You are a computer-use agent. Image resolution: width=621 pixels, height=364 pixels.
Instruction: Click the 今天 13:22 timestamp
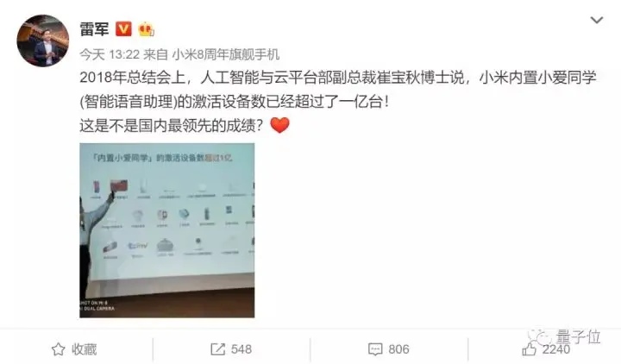point(110,54)
